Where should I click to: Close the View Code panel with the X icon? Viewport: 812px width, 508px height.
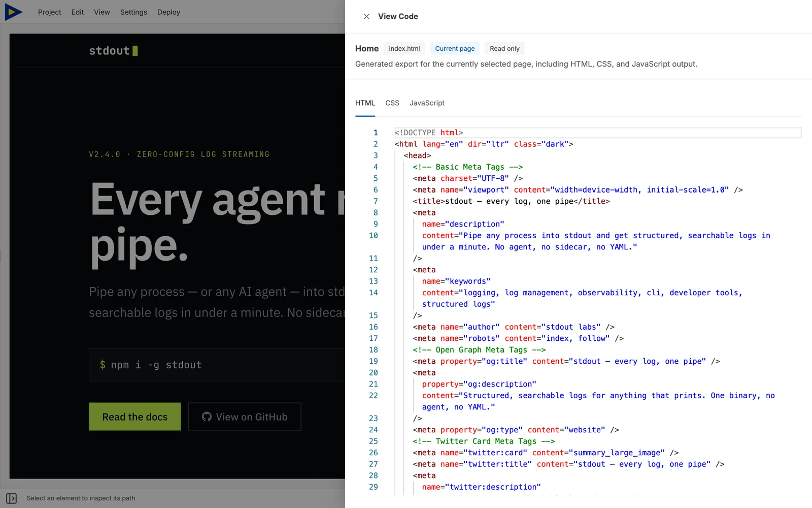point(366,16)
